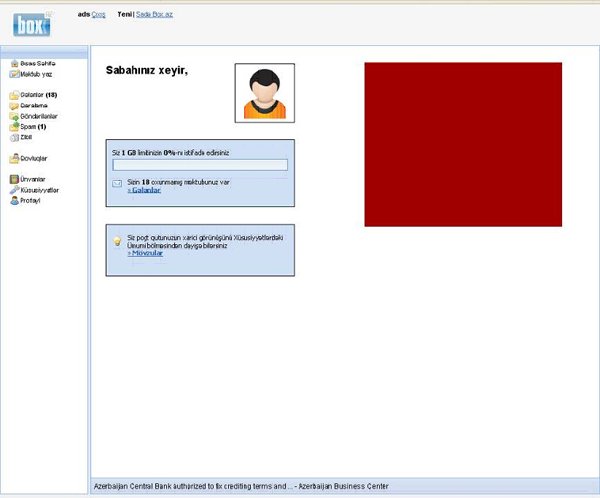This screenshot has height=498, width=600.
Task: Open the Ünvanlar address book icon
Action: pos(14,179)
